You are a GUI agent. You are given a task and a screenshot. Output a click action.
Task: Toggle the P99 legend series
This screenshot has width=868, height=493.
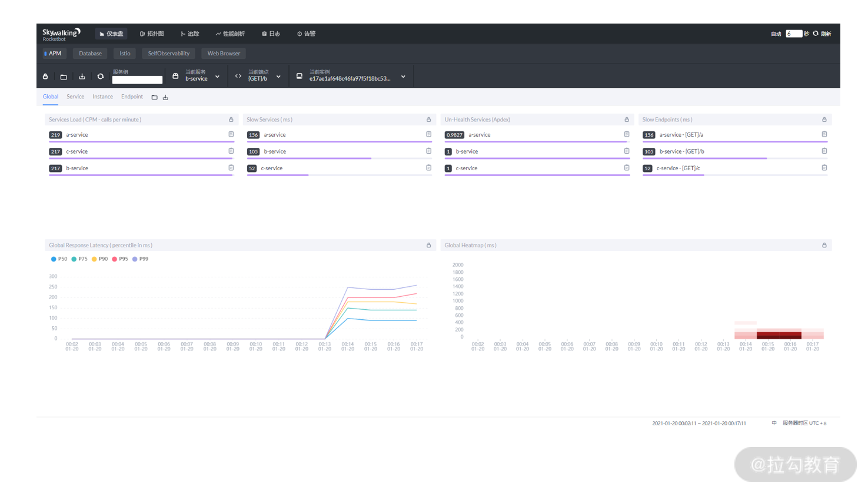(x=140, y=259)
